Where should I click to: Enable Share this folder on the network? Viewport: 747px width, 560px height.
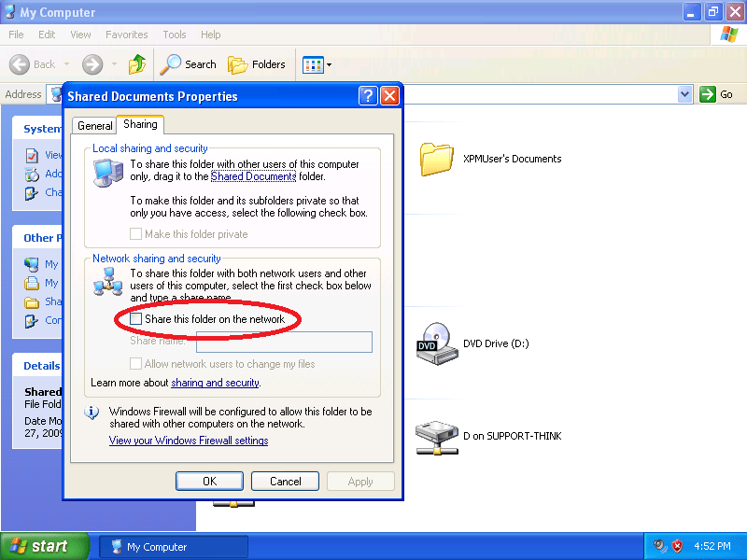pyautogui.click(x=135, y=318)
